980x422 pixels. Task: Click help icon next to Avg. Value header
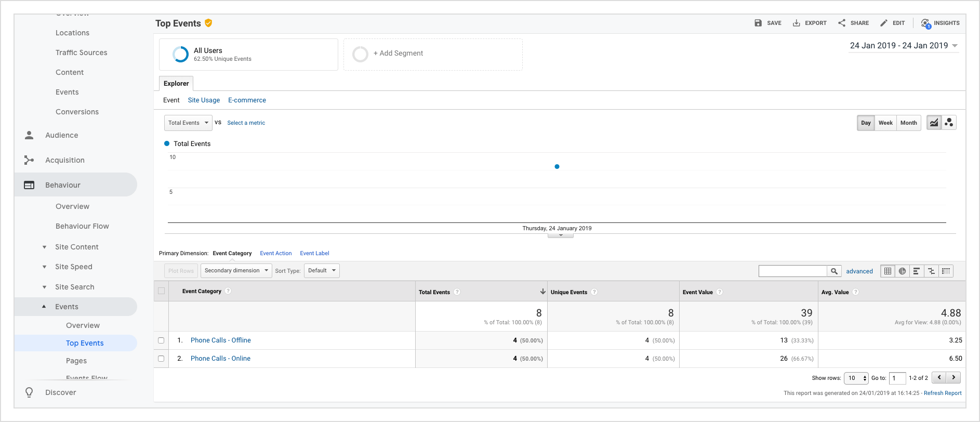pyautogui.click(x=855, y=292)
